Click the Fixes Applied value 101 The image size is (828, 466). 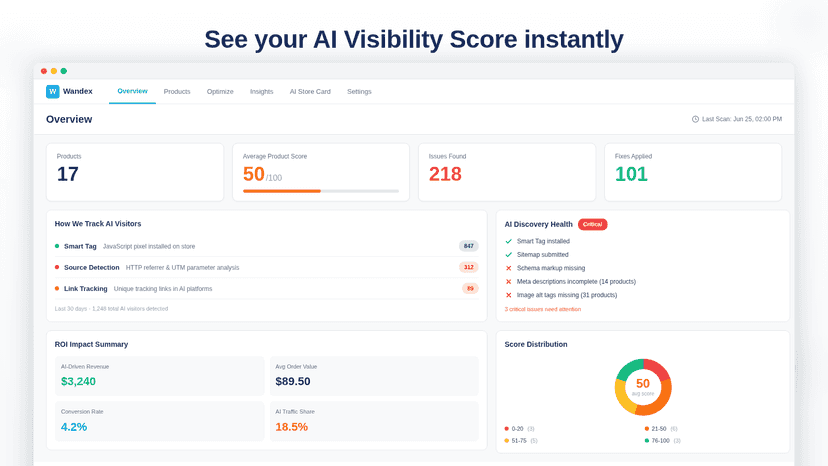[631, 174]
